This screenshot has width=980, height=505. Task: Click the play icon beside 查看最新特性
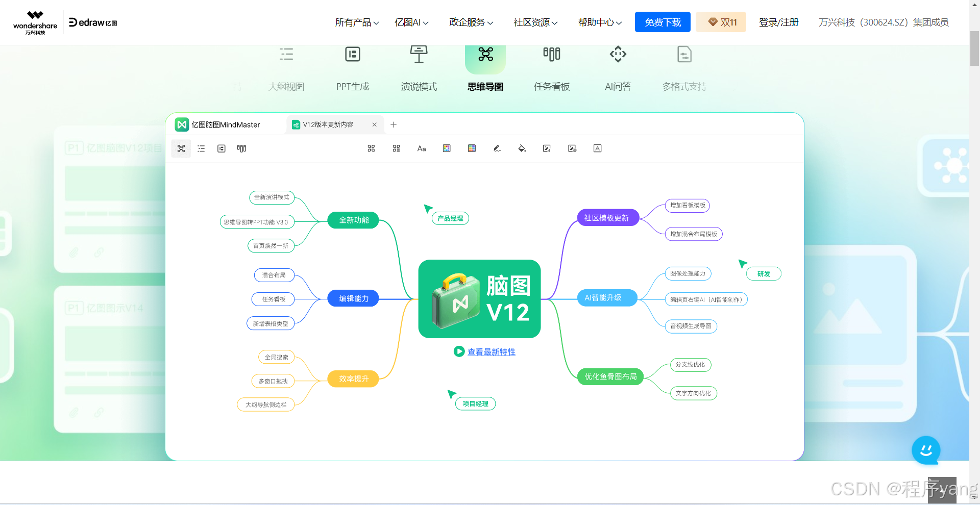click(459, 351)
